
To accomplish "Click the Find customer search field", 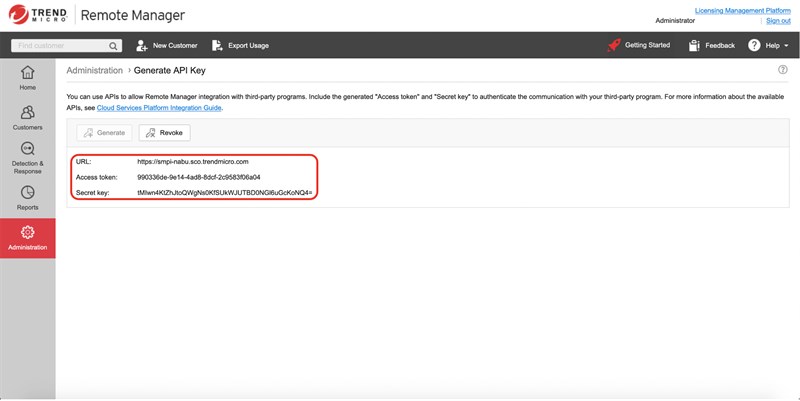I will (x=60, y=45).
